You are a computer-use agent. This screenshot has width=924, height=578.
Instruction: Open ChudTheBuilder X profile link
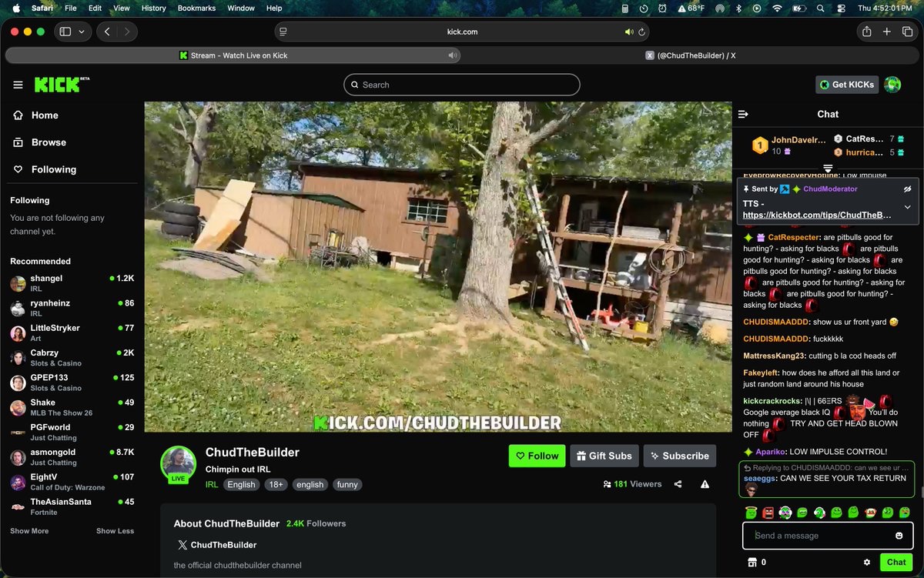(x=216, y=545)
